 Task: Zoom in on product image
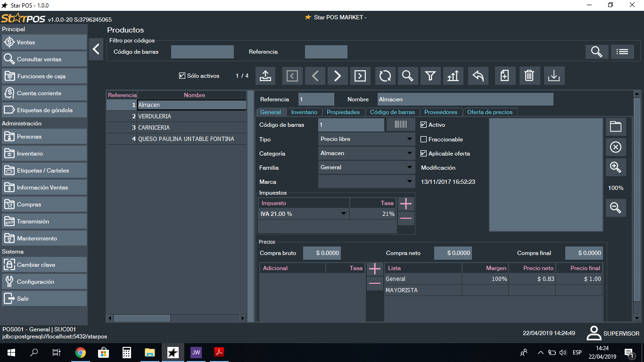coord(616,167)
